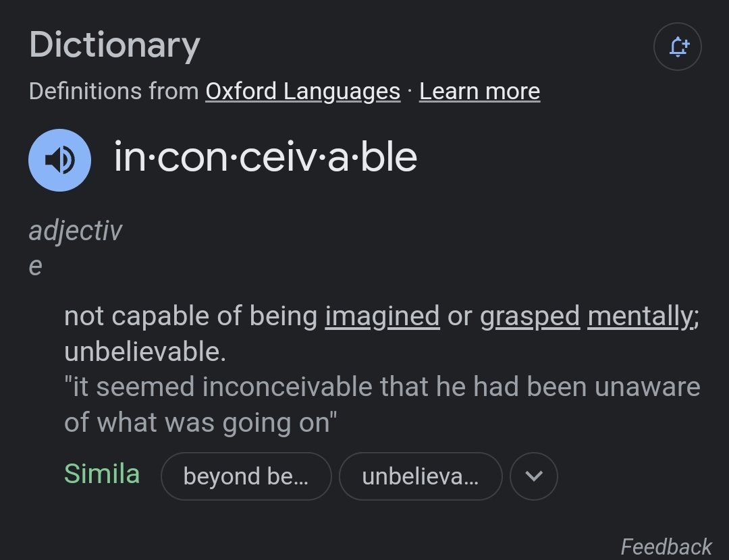Image resolution: width=729 pixels, height=560 pixels.
Task: Open the Oxford Languages link
Action: click(x=302, y=91)
